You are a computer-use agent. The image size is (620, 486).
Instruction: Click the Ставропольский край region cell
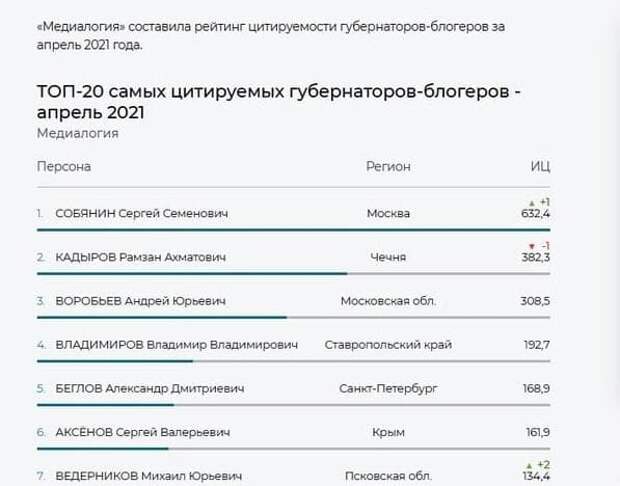[x=389, y=345]
